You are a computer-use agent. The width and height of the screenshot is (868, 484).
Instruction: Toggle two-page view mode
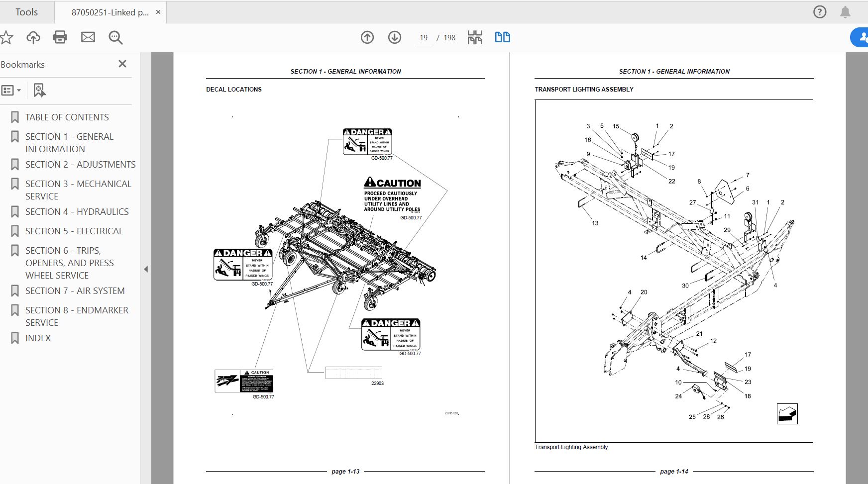pos(502,37)
